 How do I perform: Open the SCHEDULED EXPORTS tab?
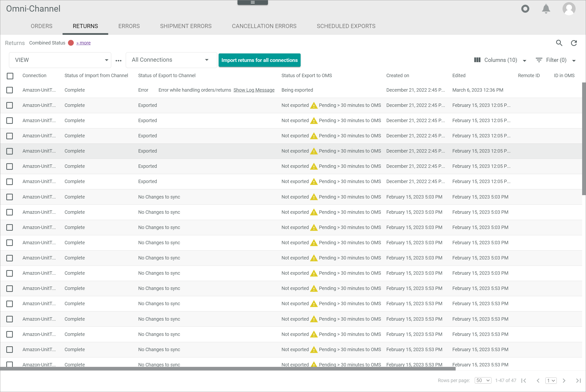pyautogui.click(x=346, y=26)
